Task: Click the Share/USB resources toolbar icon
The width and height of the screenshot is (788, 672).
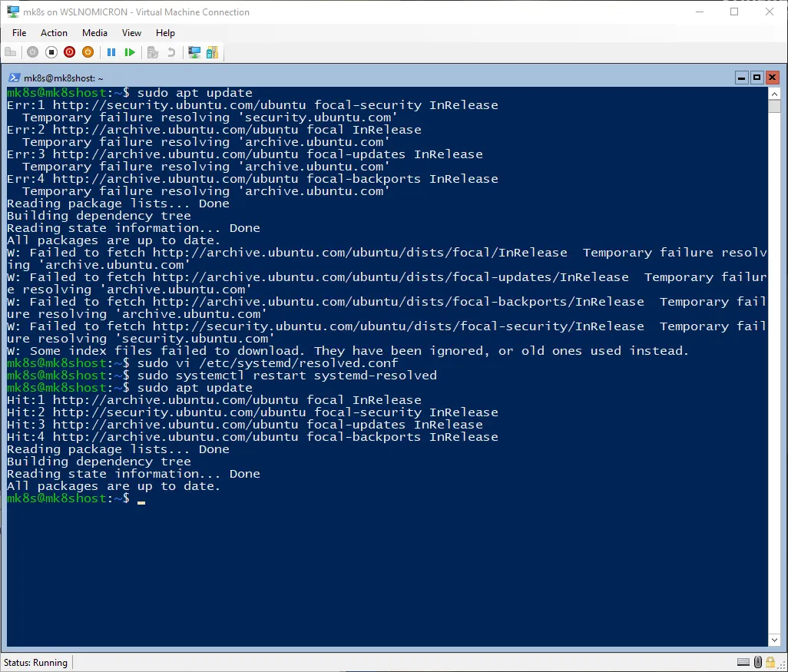Action: click(x=212, y=52)
